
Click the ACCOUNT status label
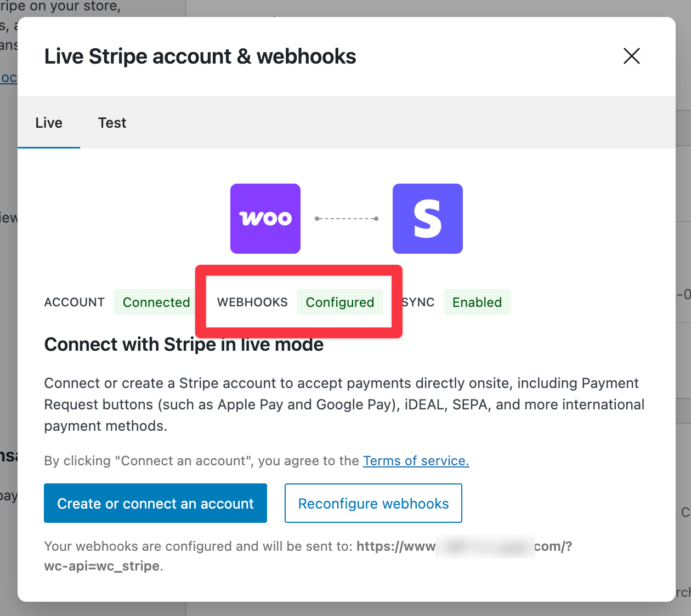click(x=74, y=302)
